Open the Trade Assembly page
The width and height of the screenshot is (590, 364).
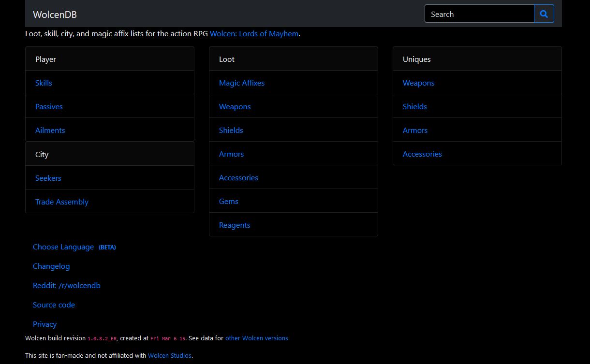62,202
